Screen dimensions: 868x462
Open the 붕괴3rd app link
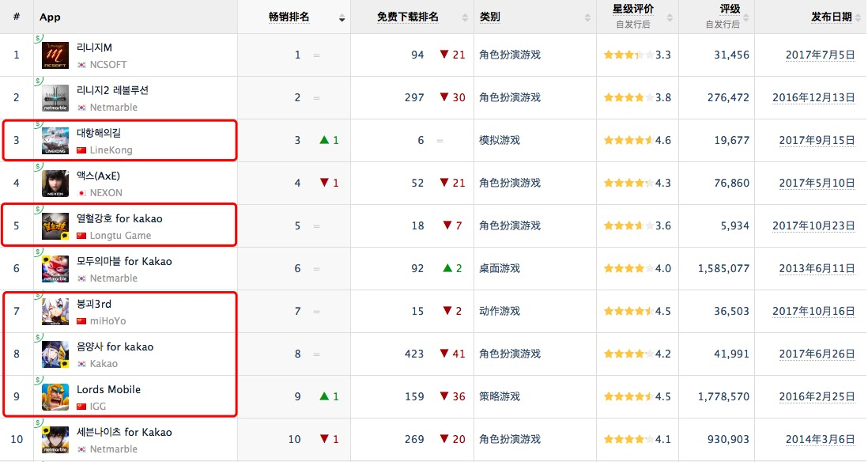coord(93,304)
